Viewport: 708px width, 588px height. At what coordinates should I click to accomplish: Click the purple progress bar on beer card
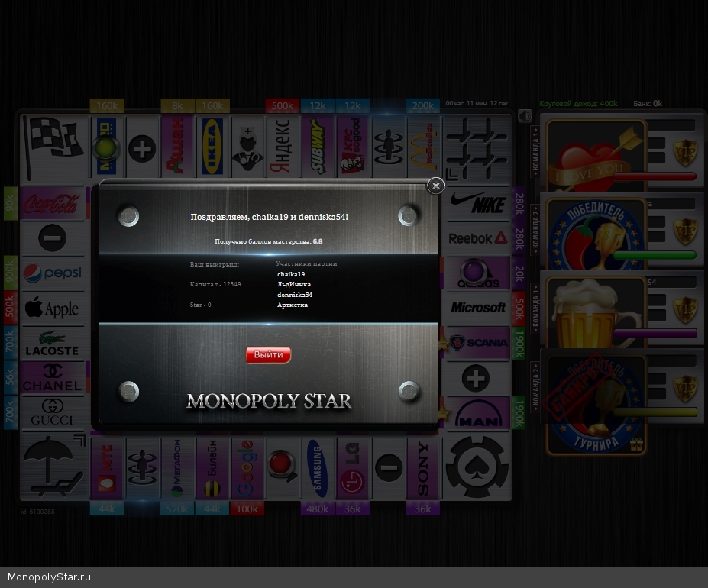point(655,334)
